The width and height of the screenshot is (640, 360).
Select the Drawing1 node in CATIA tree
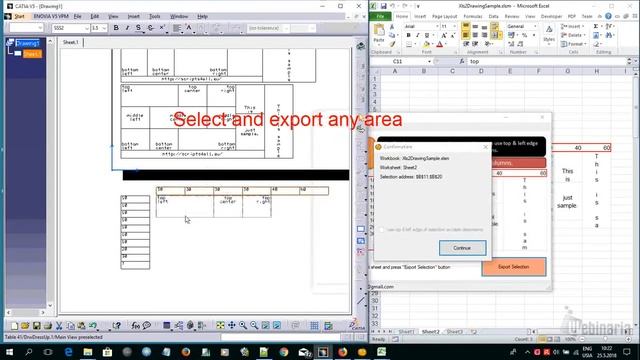(x=27, y=43)
